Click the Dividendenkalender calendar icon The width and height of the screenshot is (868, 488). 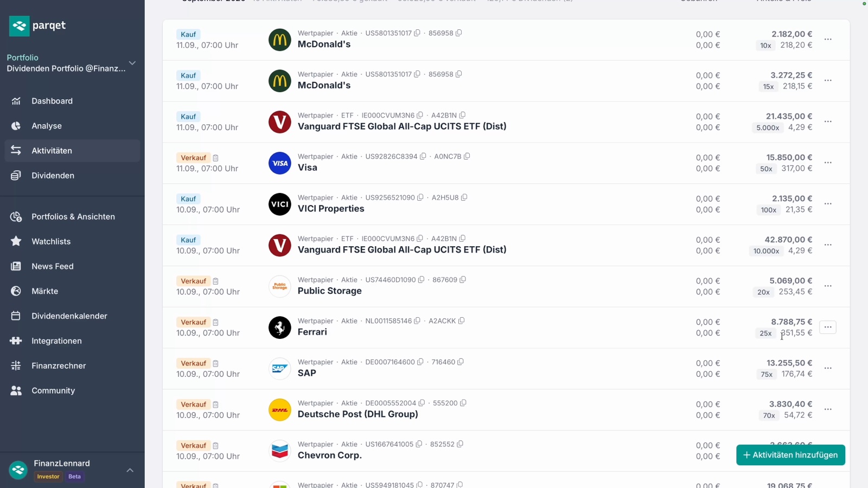pos(16,316)
